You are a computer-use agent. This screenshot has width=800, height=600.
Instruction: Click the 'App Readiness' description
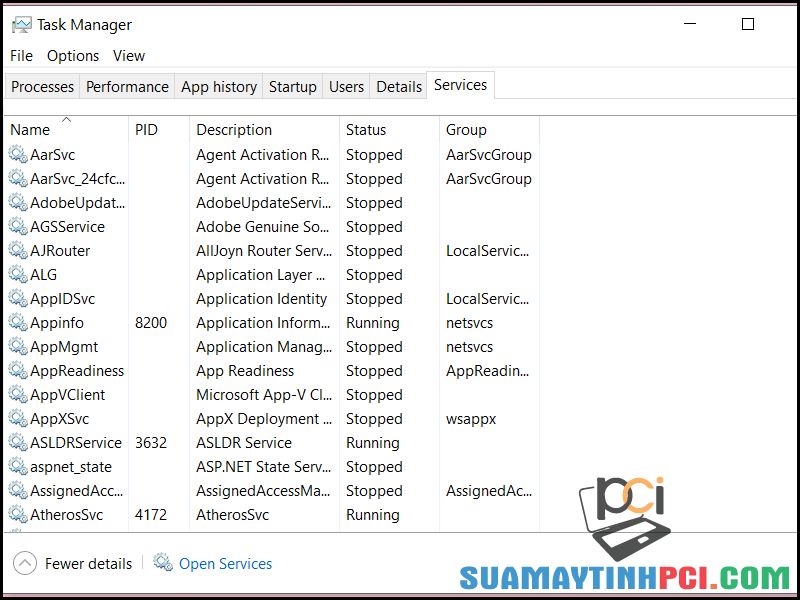pyautogui.click(x=245, y=370)
